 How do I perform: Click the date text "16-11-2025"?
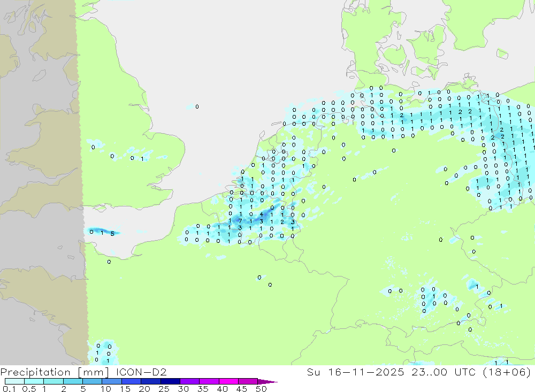(366, 372)
